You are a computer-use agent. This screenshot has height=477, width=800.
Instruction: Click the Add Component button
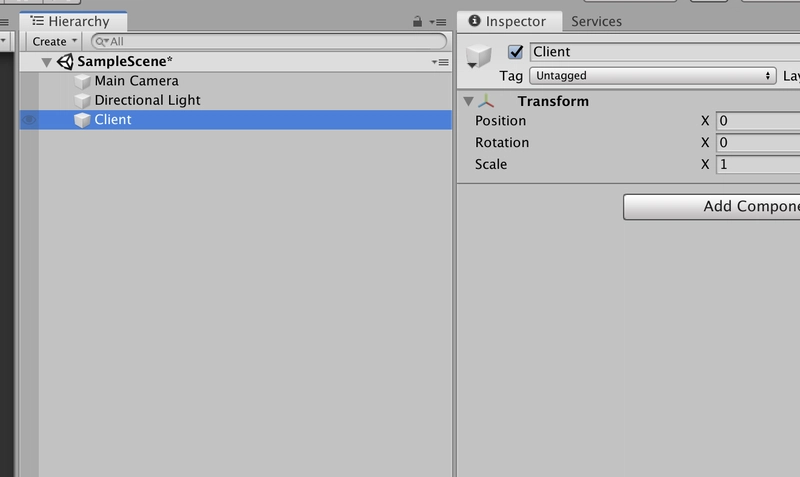[x=711, y=207]
